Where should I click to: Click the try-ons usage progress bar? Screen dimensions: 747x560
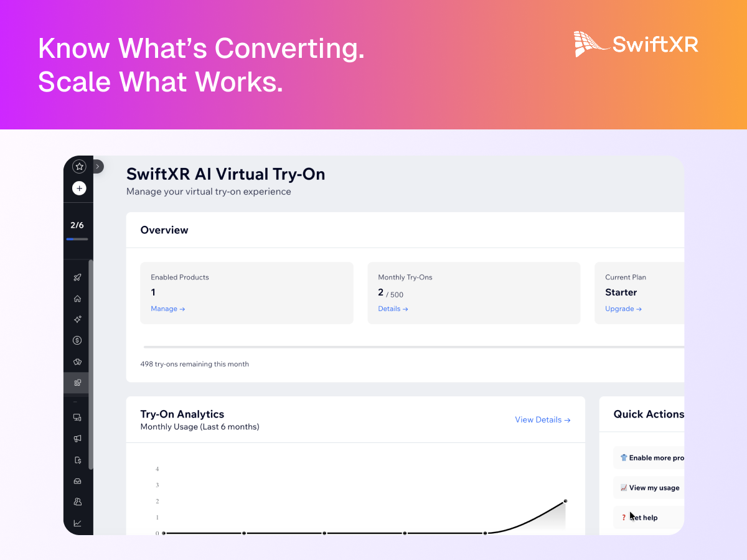tap(414, 347)
